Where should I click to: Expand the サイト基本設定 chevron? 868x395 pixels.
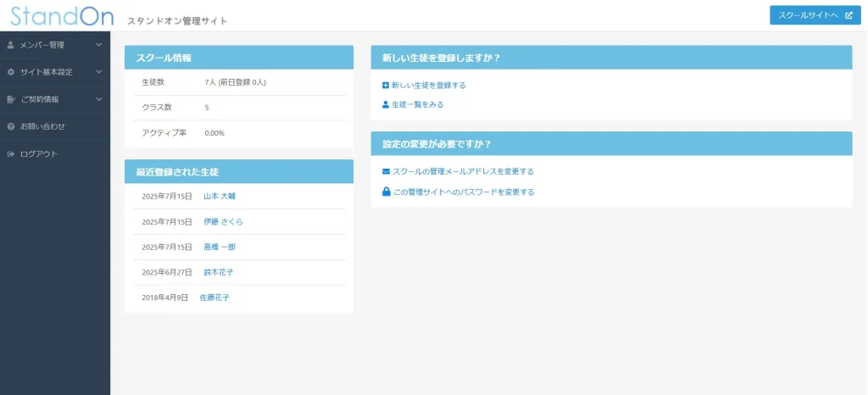98,72
